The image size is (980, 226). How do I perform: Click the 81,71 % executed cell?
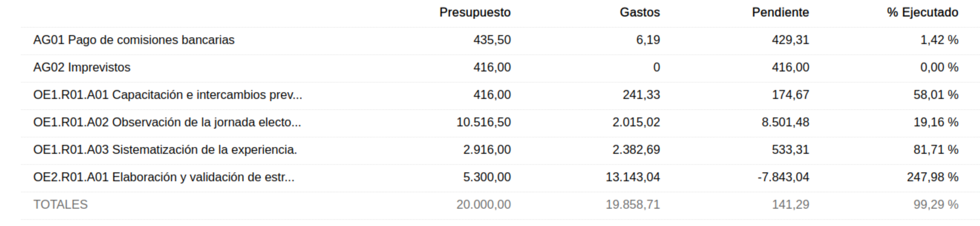pos(936,150)
